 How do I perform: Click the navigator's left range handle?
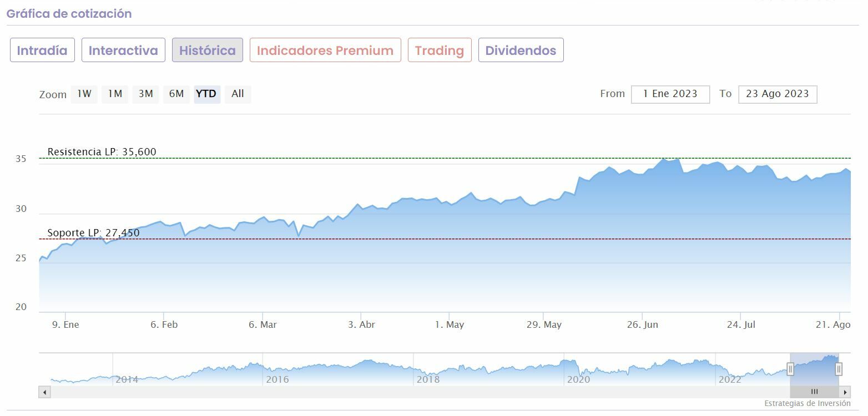point(790,369)
